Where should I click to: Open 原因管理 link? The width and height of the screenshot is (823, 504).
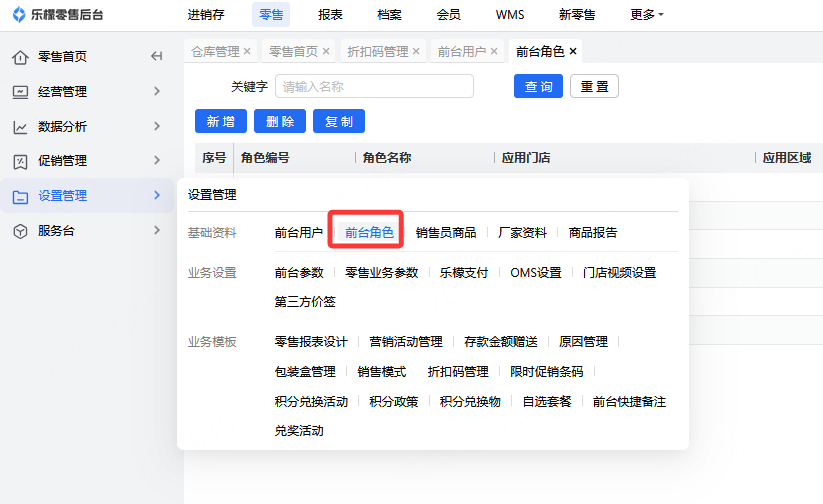[583, 342]
